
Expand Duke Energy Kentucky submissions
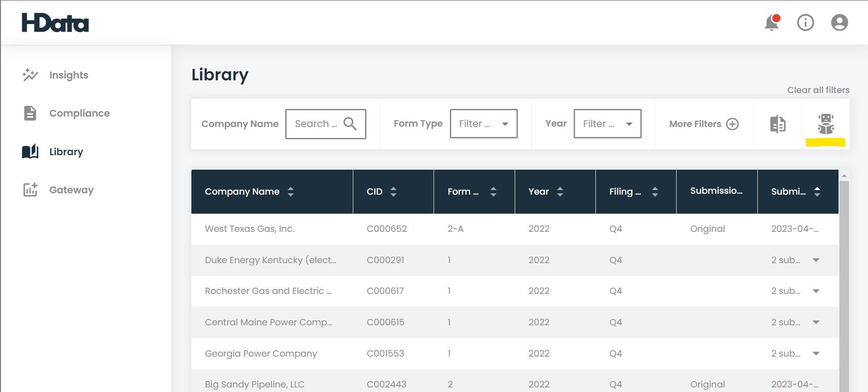tap(816, 260)
